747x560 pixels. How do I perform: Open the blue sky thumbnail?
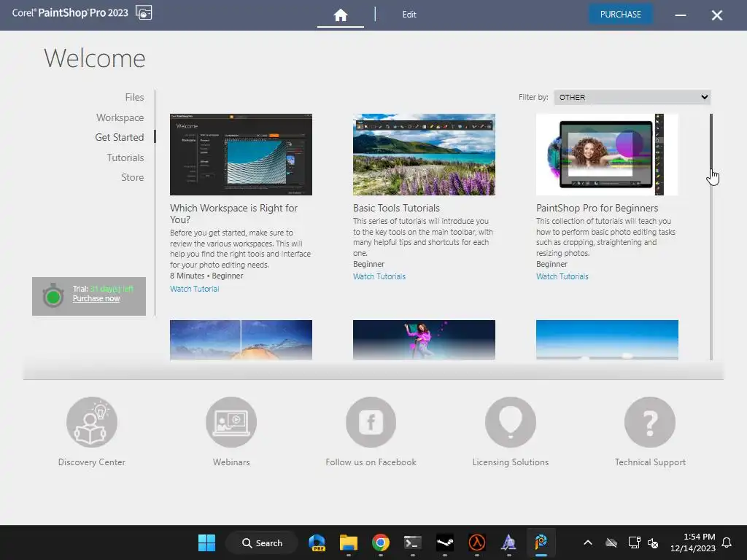pyautogui.click(x=607, y=340)
